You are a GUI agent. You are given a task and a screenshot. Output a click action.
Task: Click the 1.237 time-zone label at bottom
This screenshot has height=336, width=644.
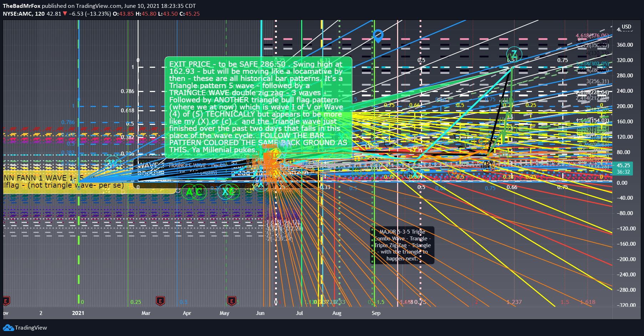click(x=514, y=302)
